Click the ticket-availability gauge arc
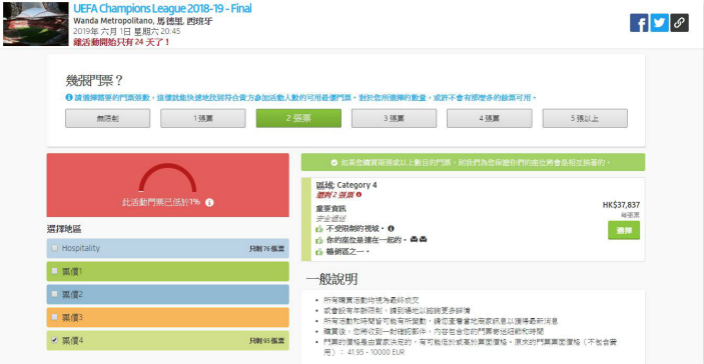The height and width of the screenshot is (364, 704). (x=167, y=178)
